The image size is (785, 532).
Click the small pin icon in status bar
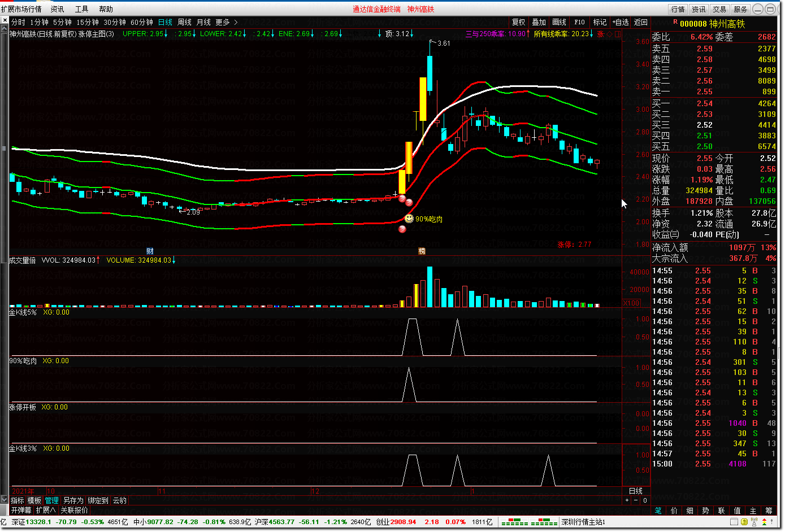(771, 522)
